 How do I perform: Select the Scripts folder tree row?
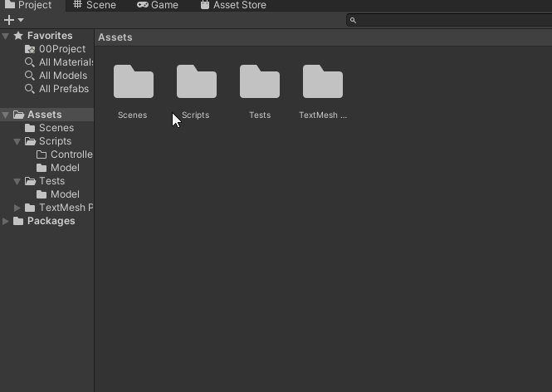(46, 141)
